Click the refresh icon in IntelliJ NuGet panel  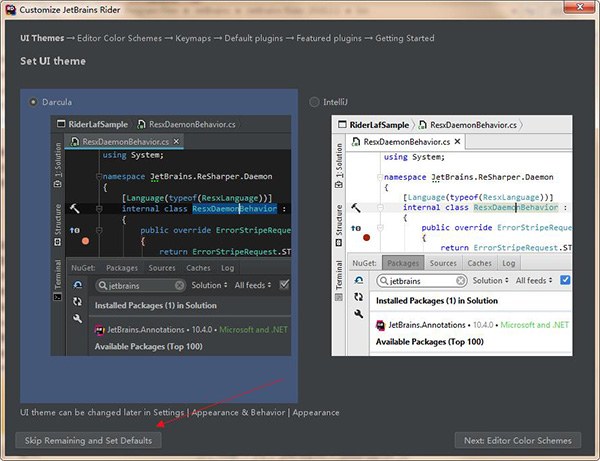point(358,298)
